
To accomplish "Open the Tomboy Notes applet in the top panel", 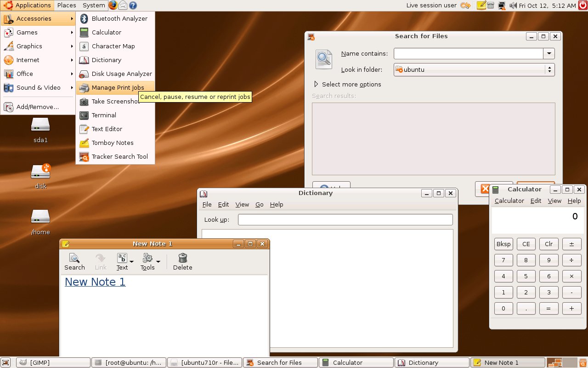I will coord(481,6).
